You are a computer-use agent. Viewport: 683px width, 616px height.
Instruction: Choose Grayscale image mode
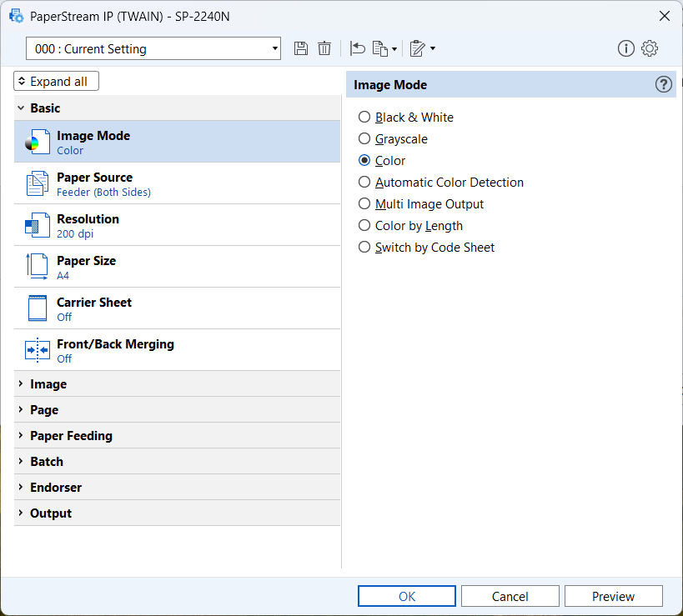pos(364,139)
